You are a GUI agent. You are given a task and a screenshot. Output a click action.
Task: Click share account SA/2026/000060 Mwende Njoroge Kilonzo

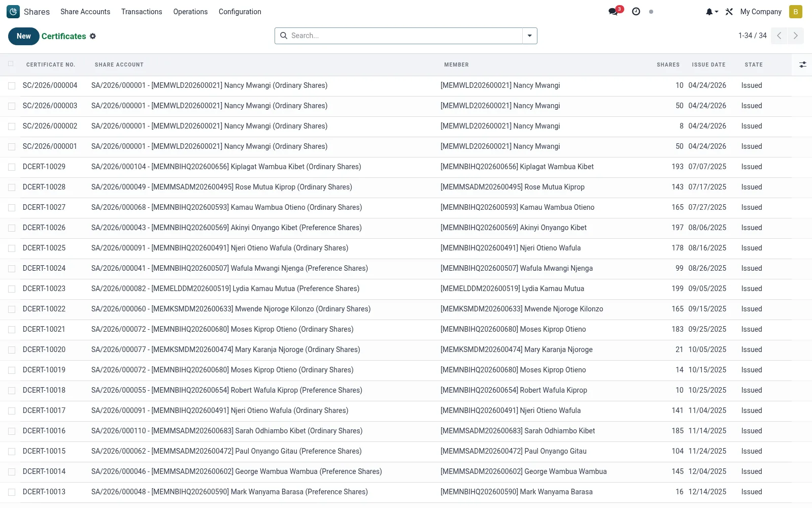pyautogui.click(x=231, y=309)
